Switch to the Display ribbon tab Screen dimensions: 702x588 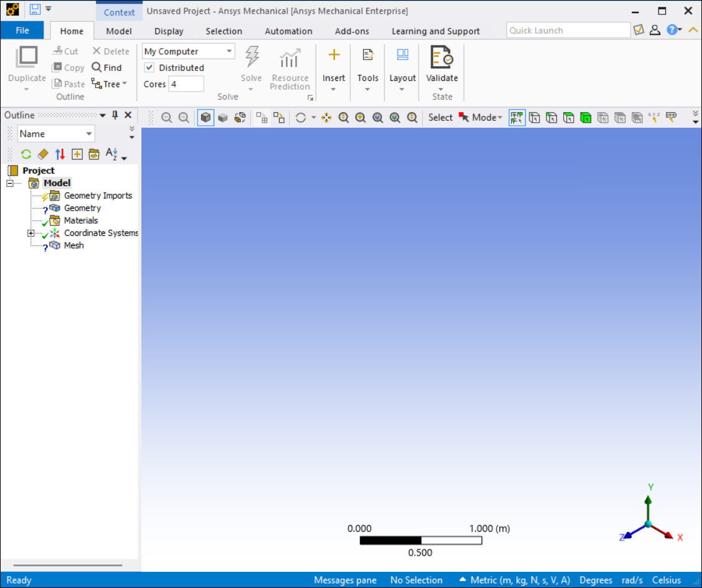(169, 31)
